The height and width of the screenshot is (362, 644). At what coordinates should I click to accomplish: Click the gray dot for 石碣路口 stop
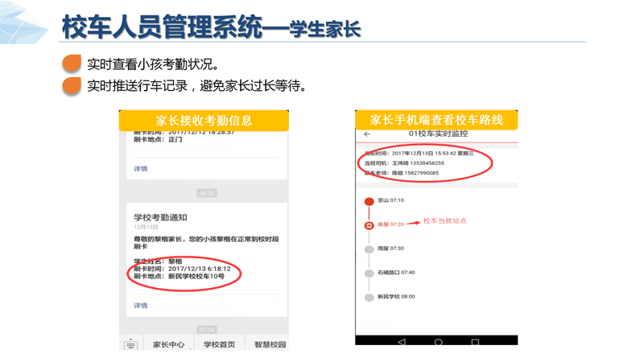369,274
